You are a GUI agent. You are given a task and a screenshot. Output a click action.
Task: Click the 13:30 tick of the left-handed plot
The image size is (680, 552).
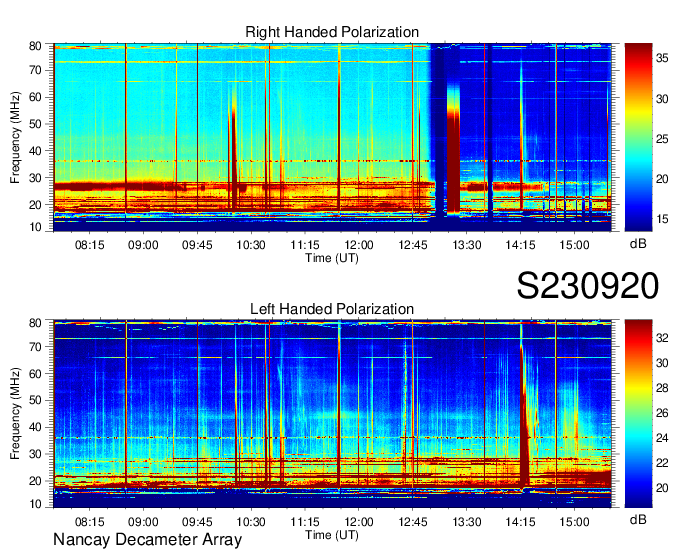coord(467,522)
